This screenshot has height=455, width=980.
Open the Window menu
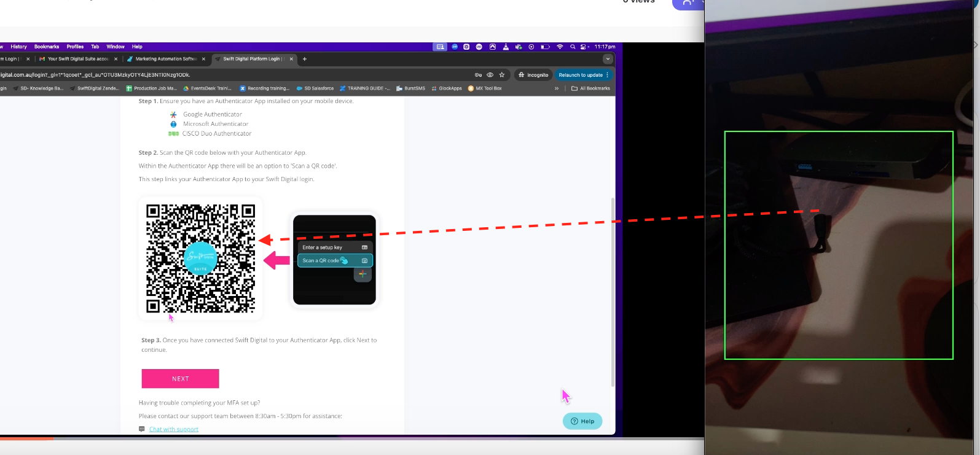click(116, 47)
